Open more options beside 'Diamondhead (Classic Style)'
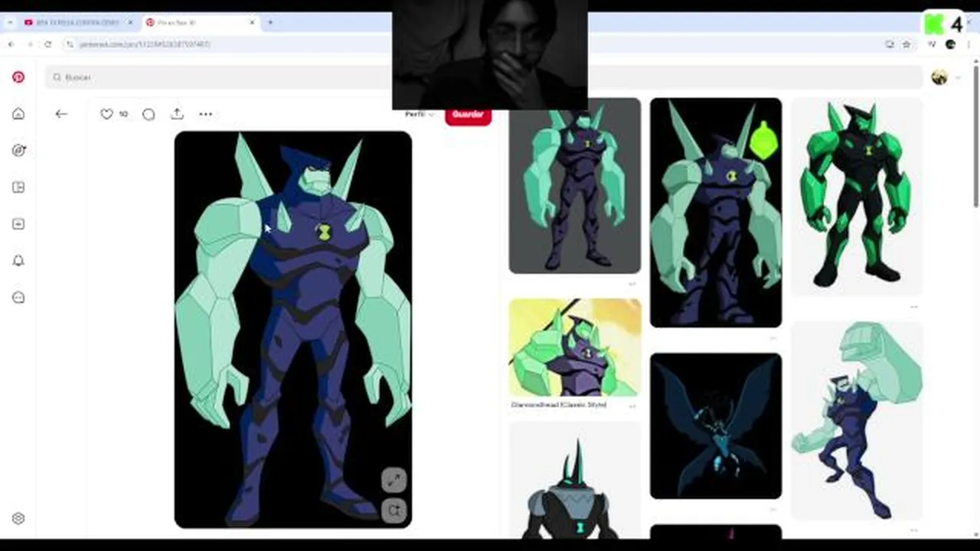The image size is (980, 551). [632, 406]
